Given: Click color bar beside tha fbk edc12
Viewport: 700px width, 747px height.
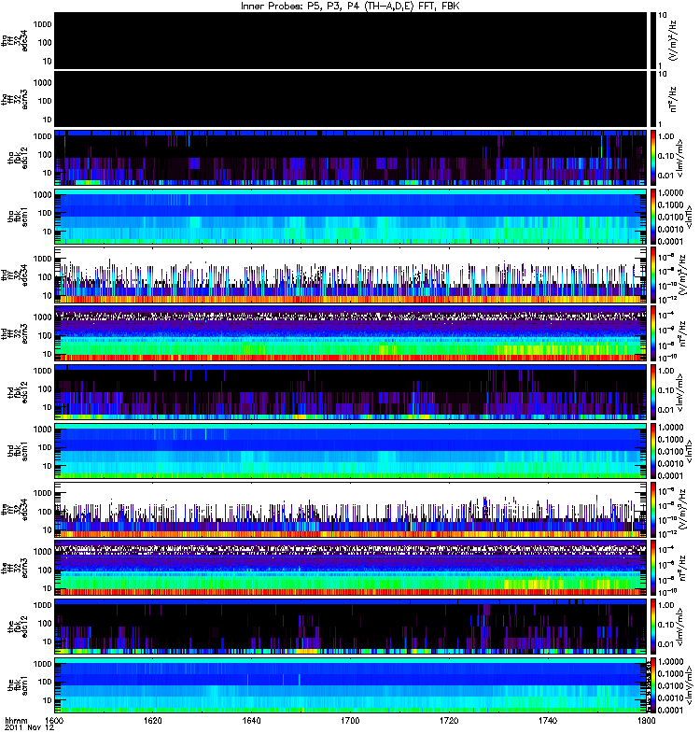Looking at the screenshot, I should pyautogui.click(x=653, y=158).
